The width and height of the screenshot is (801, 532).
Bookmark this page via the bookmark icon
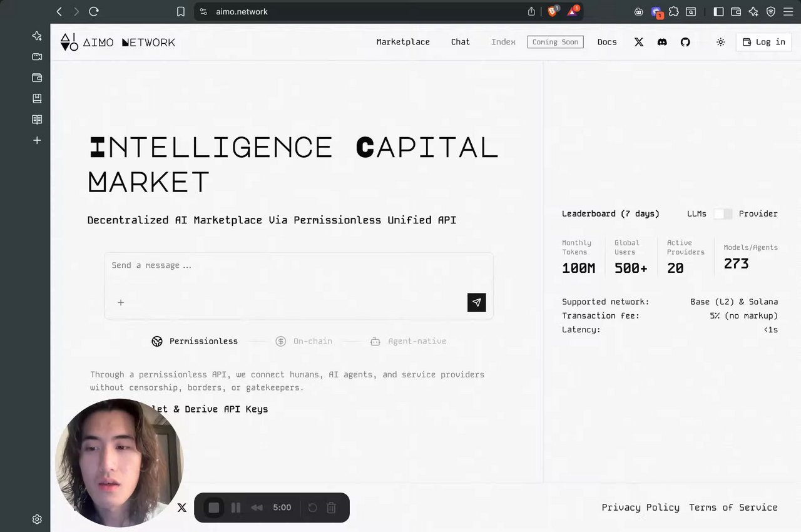181,11
